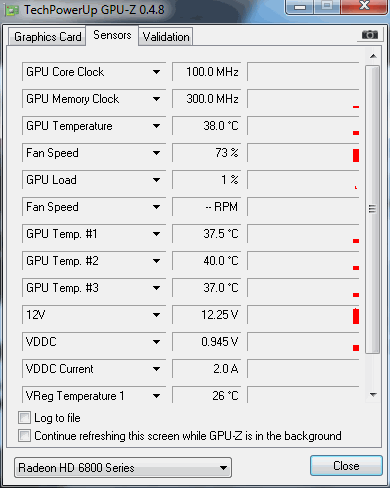Viewport: 390px width, 488px height.
Task: Open the GPU Core Clock dropdown arrow
Action: (x=156, y=72)
